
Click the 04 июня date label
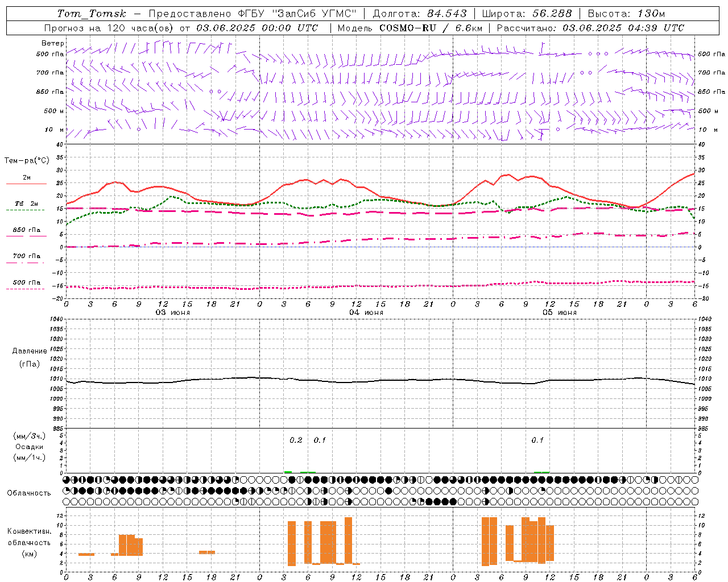click(366, 313)
